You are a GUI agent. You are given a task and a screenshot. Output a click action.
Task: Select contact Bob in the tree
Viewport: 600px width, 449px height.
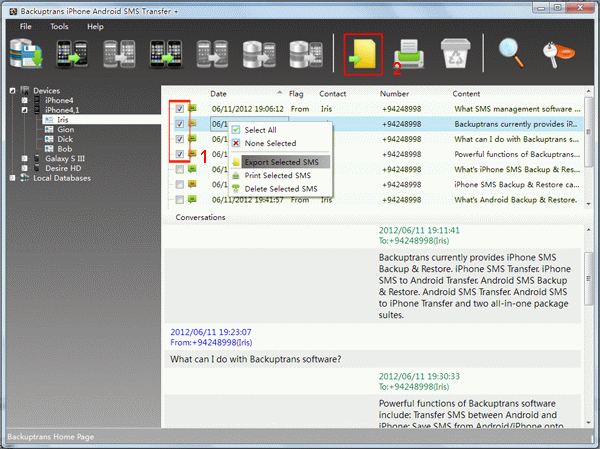(x=64, y=149)
